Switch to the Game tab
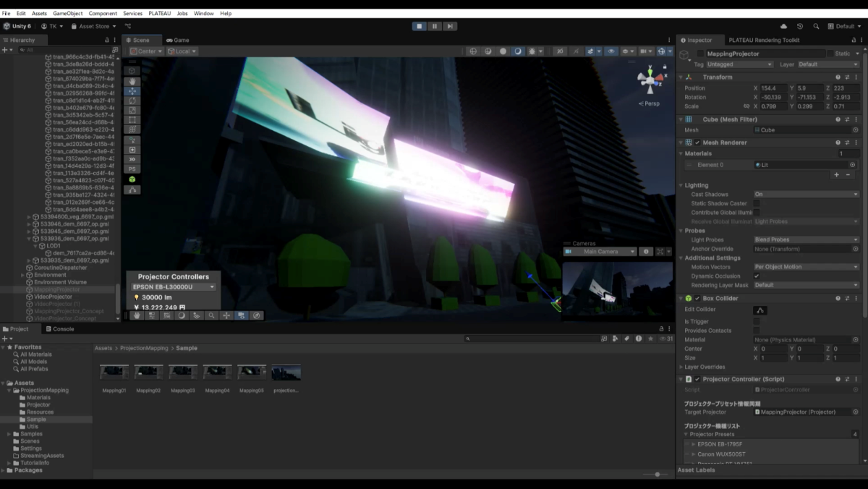Screen dimensions: 868x489 177,40
